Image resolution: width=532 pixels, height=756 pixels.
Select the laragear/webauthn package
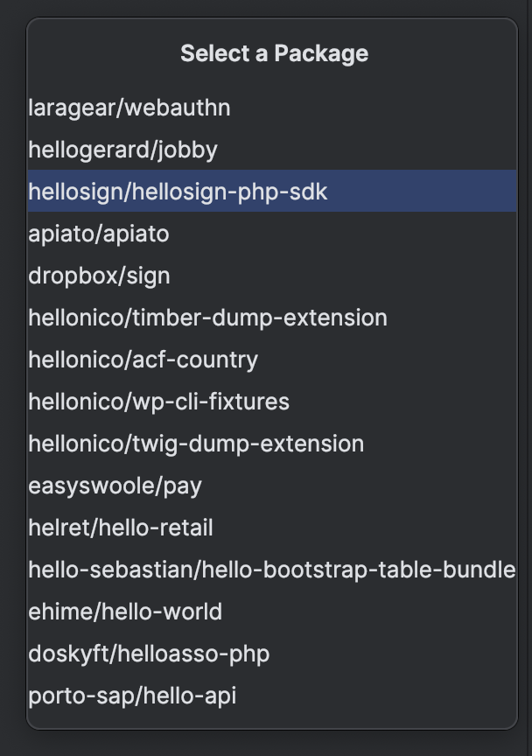point(129,108)
